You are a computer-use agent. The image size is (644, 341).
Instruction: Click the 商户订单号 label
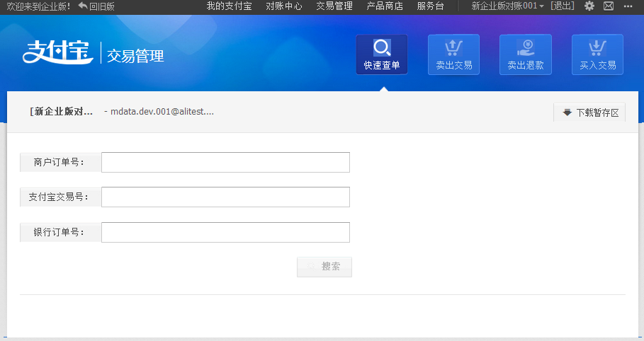pyautogui.click(x=59, y=163)
